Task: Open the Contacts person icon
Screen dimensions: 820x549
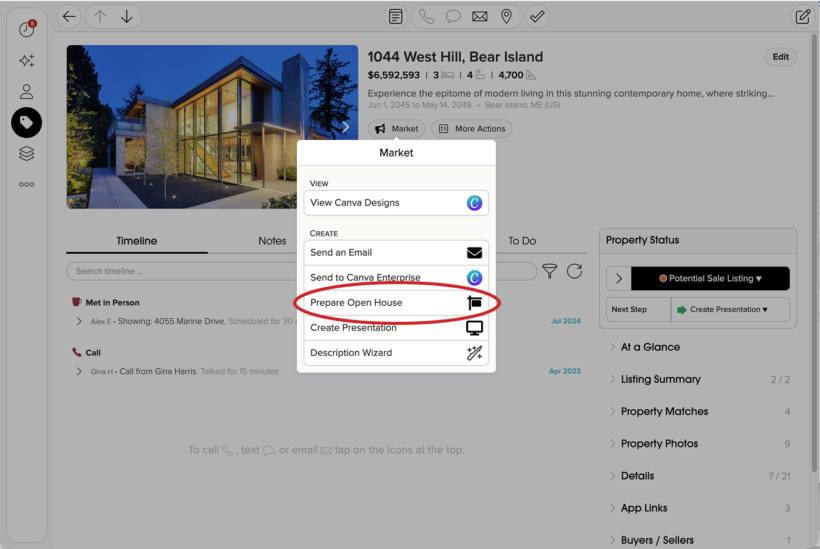Action: [27, 92]
